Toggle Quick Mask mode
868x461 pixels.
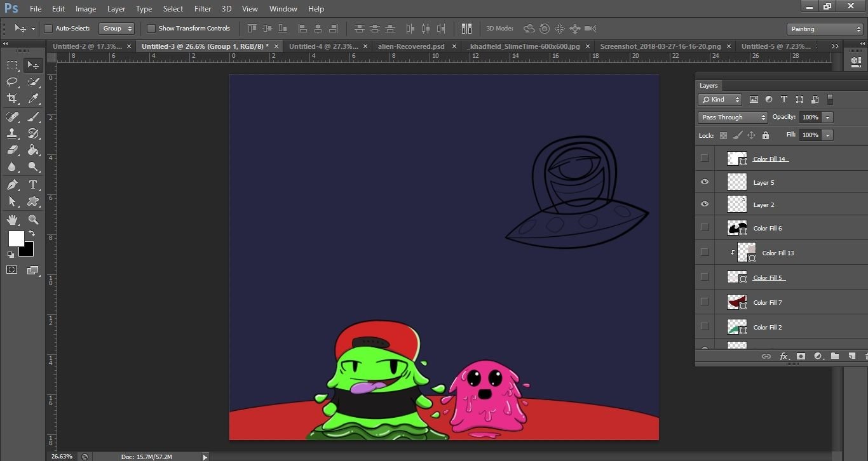point(12,270)
